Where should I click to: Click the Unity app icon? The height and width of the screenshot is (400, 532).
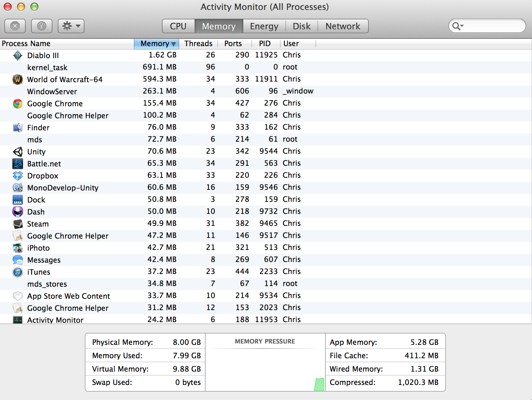pyautogui.click(x=18, y=151)
